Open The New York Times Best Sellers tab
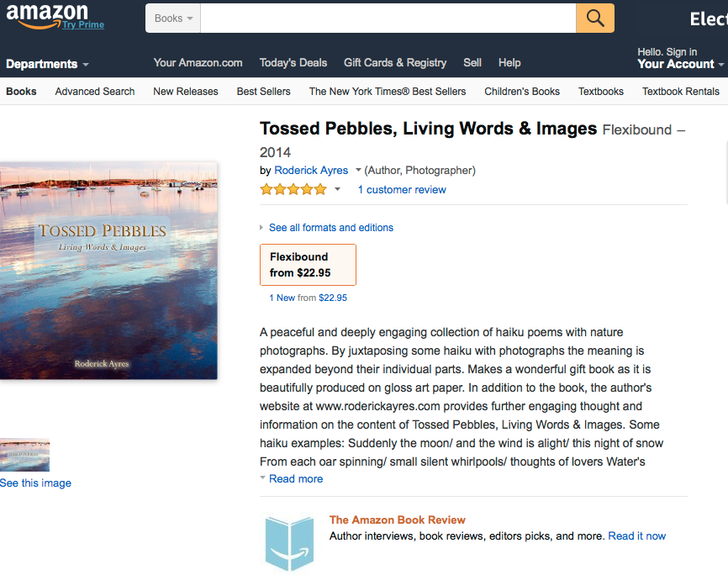 pyautogui.click(x=388, y=92)
